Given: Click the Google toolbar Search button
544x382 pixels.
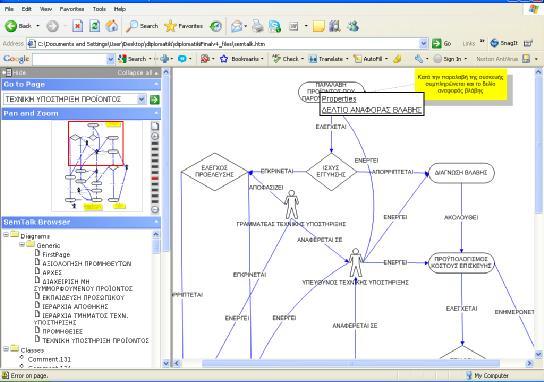Looking at the screenshot, I should pyautogui.click(x=132, y=59).
